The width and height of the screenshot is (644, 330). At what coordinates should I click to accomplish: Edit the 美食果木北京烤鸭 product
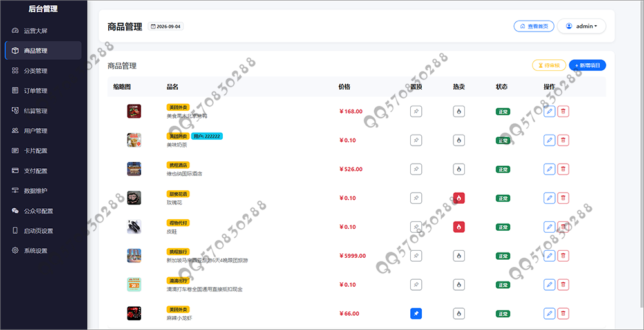549,112
